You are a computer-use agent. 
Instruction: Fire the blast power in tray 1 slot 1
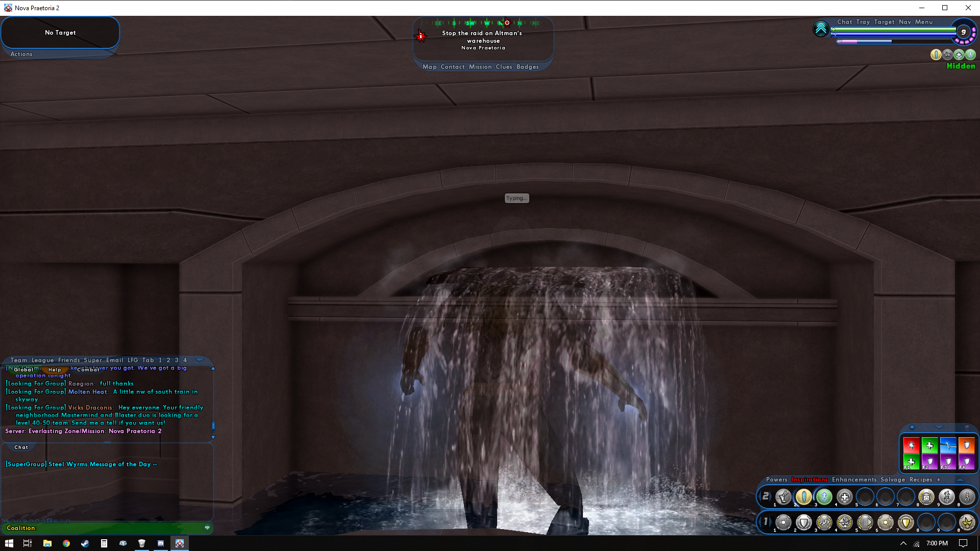pyautogui.click(x=783, y=522)
